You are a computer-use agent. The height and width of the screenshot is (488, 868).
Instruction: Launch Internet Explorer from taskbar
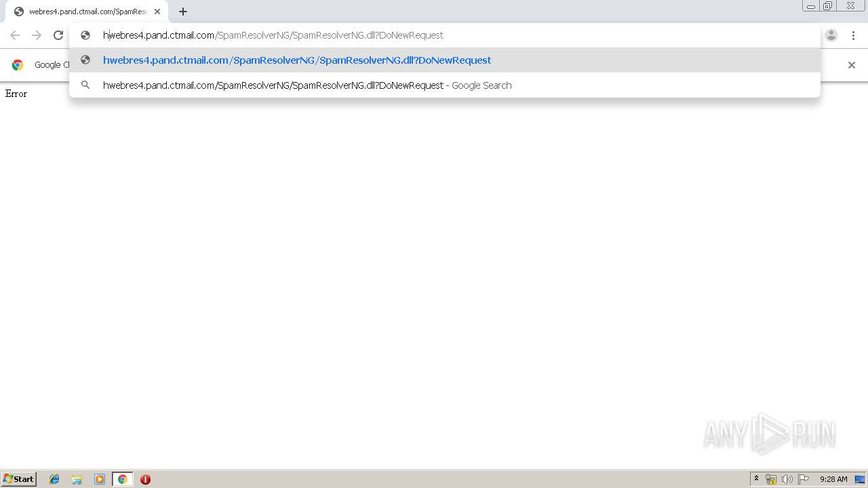54,479
